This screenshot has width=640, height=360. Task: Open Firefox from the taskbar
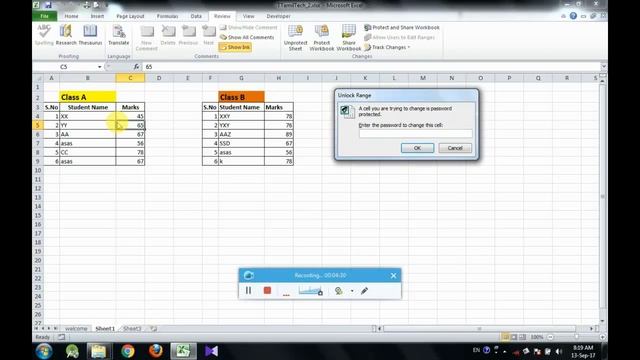156,351
